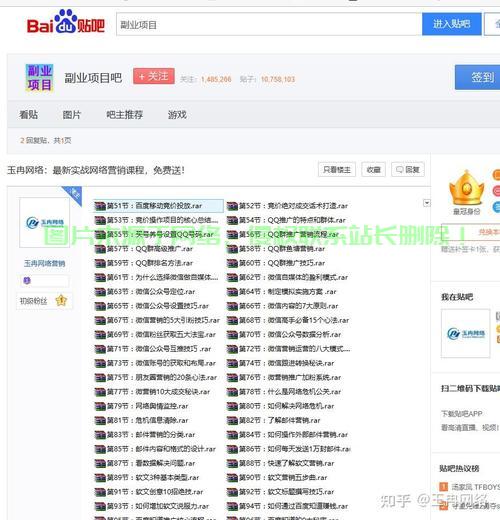500x520 pixels.
Task: Select file 第67节 微信营销的5大引粉技巧
Action: click(x=157, y=320)
